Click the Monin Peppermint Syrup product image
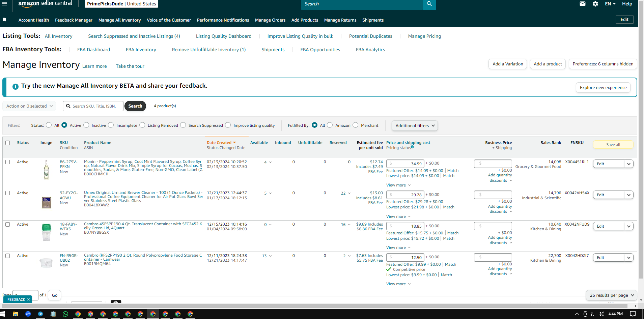Viewport: 644px width, 319px height. [46, 170]
